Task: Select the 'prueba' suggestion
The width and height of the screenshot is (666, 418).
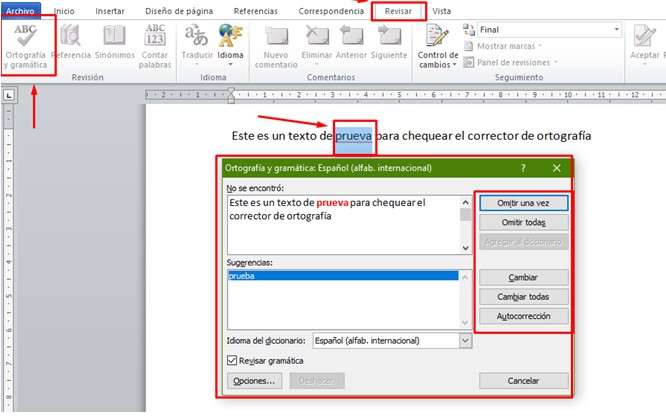Action: click(x=343, y=276)
